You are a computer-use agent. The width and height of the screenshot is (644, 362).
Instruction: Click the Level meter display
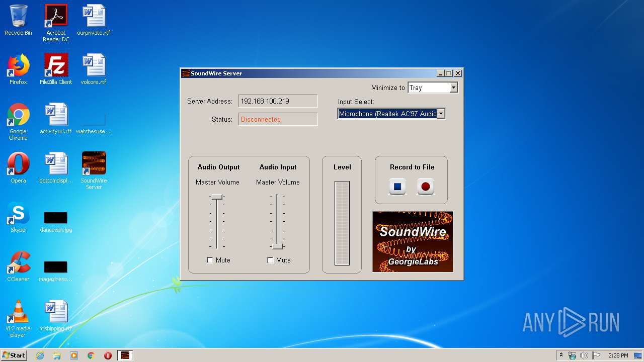(x=342, y=223)
